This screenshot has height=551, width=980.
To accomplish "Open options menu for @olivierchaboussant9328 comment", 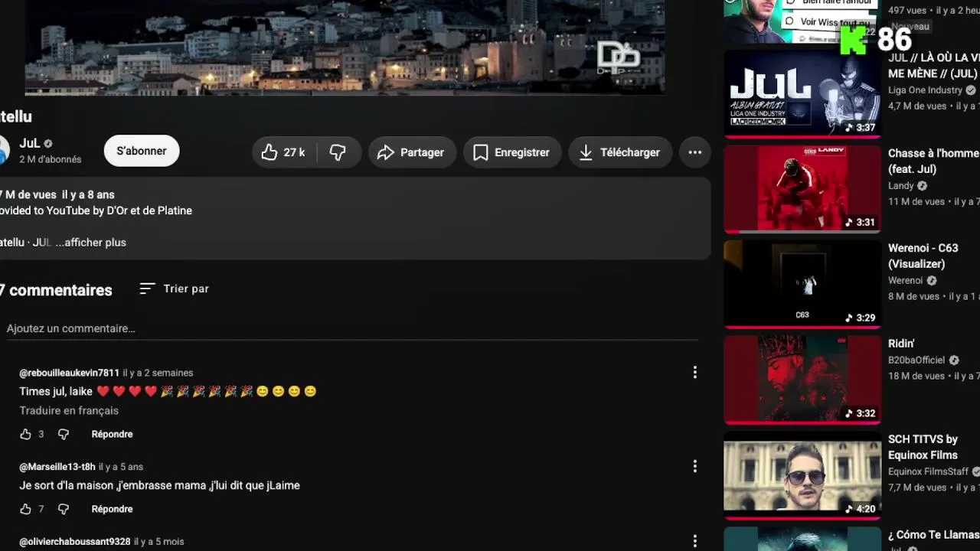I will point(695,541).
